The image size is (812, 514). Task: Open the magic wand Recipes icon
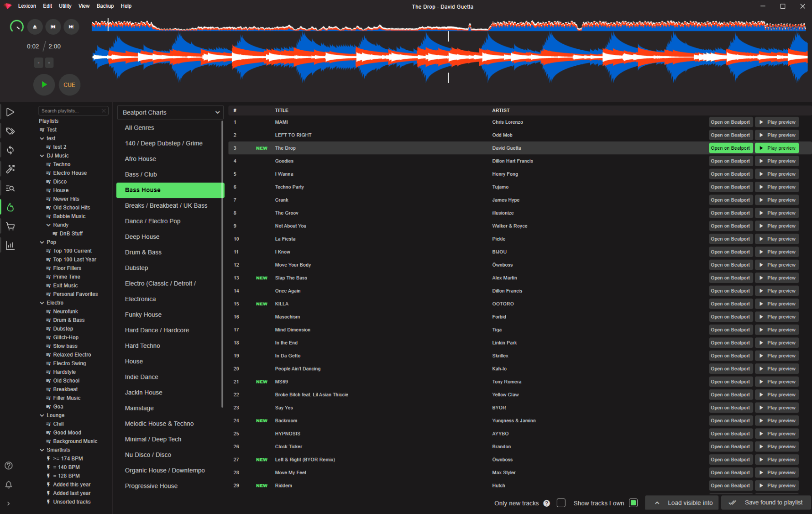click(x=10, y=169)
